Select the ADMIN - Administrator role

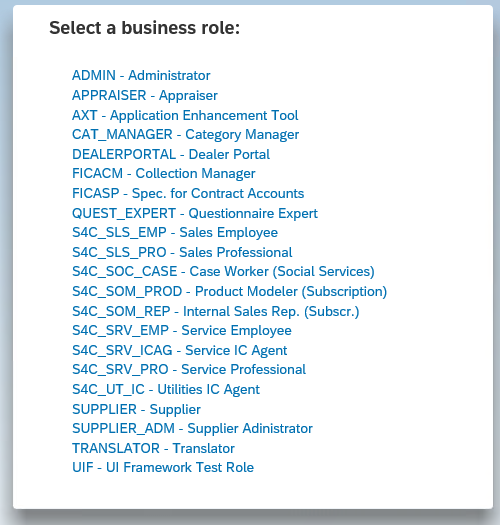tap(141, 75)
